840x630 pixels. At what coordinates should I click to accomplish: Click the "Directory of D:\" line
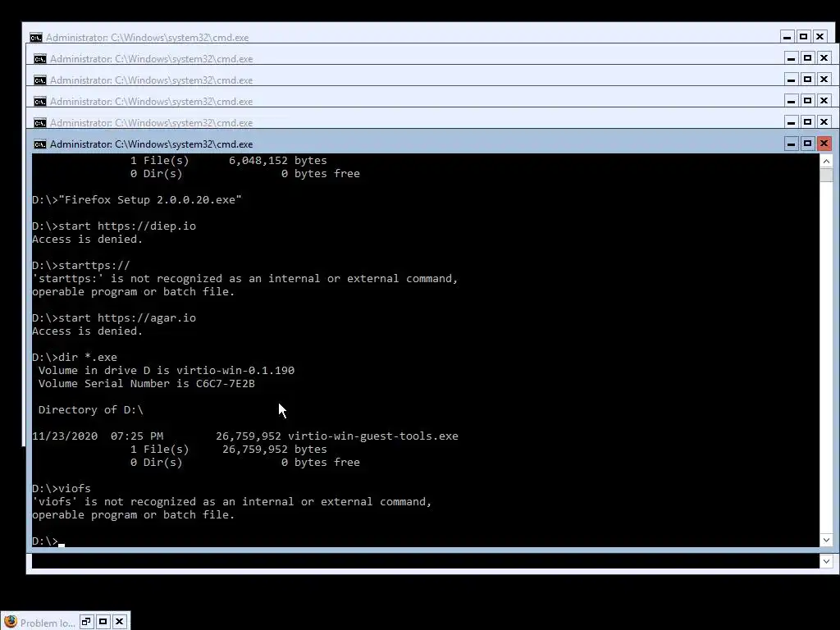pos(90,410)
